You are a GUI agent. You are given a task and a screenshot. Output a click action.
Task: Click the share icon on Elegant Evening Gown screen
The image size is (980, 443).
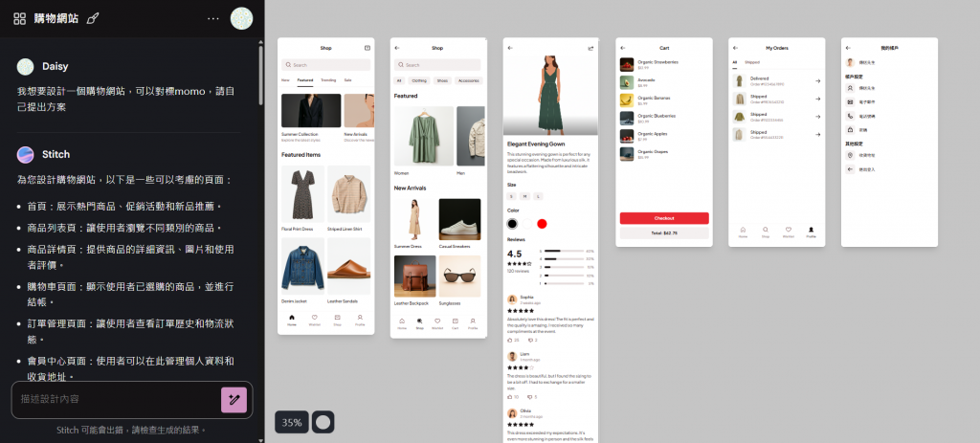point(590,48)
